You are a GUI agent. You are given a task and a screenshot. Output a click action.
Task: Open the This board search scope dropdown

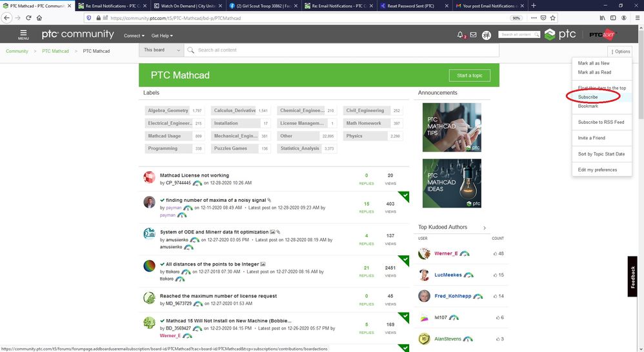coord(161,50)
